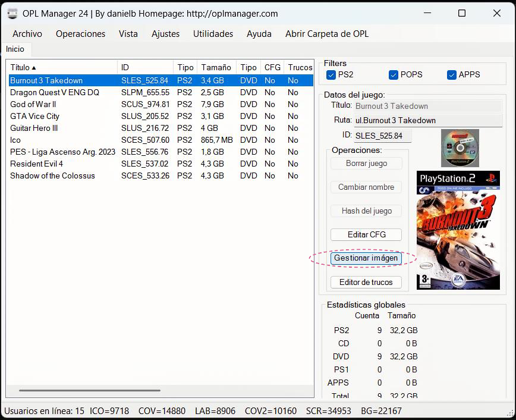Open the Editar CFG editor
This screenshot has width=516, height=420.
pyautogui.click(x=366, y=234)
